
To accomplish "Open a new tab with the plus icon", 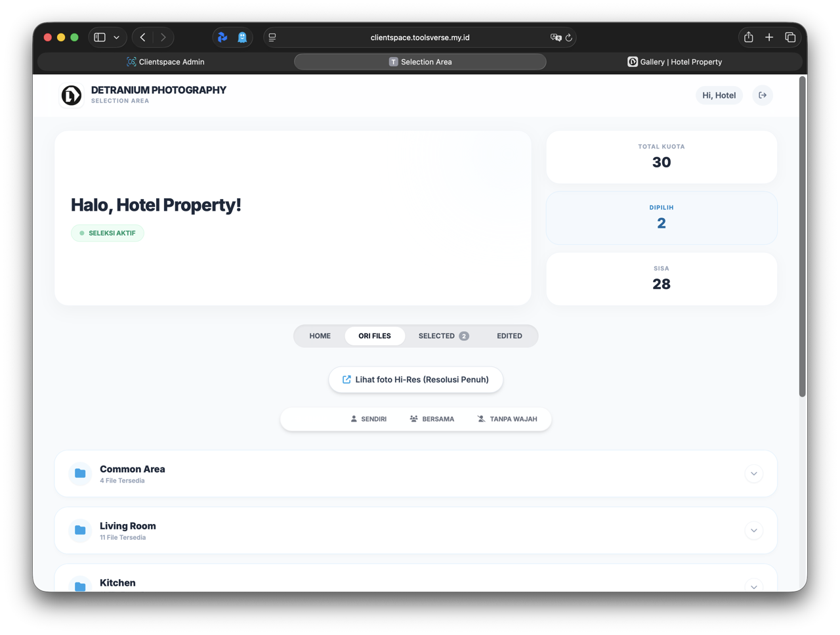I will 769,37.
